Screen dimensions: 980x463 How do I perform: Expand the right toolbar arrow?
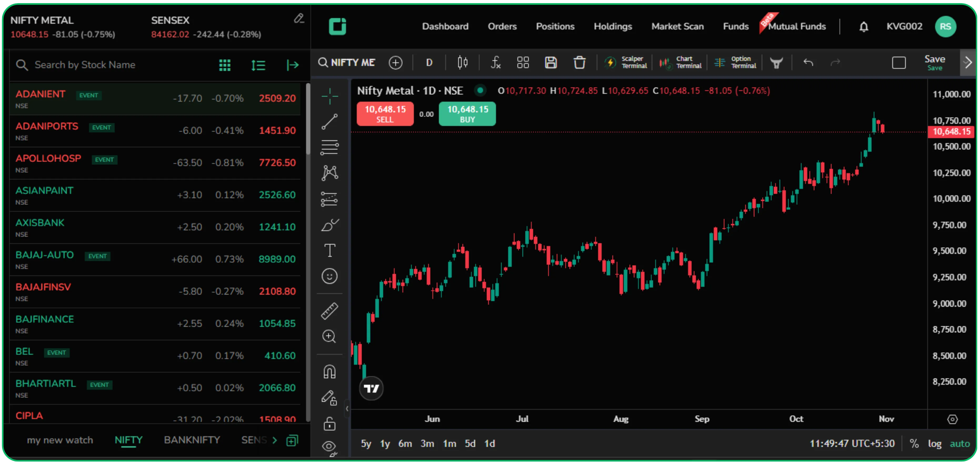(969, 62)
